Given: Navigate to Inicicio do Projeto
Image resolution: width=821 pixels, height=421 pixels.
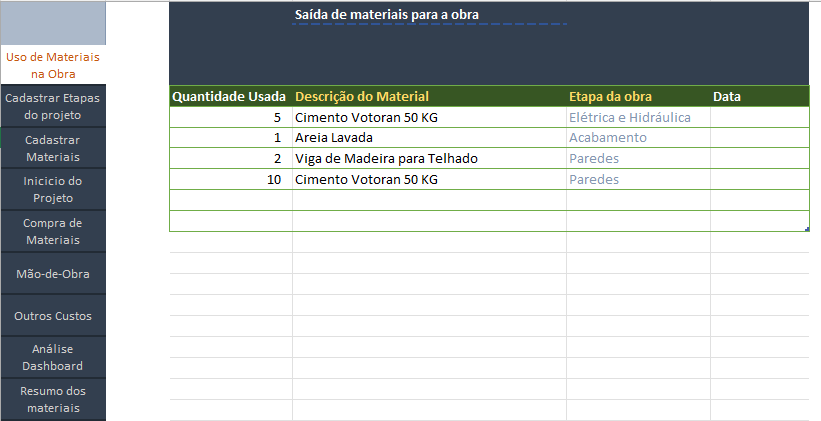Looking at the screenshot, I should coord(53,190).
